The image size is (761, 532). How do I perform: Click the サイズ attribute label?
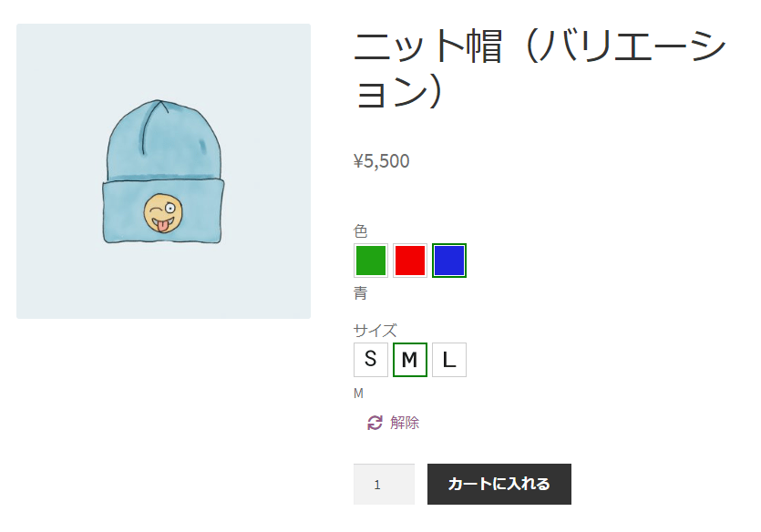coord(375,331)
